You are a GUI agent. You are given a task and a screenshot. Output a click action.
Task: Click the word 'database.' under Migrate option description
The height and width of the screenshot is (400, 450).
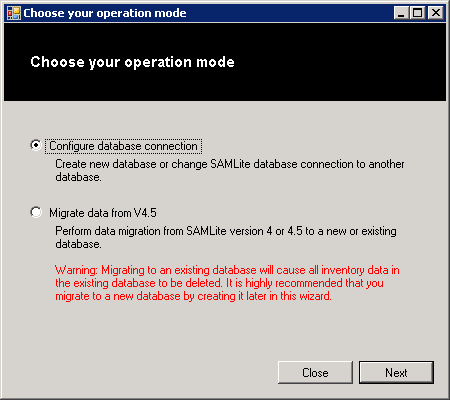point(78,244)
